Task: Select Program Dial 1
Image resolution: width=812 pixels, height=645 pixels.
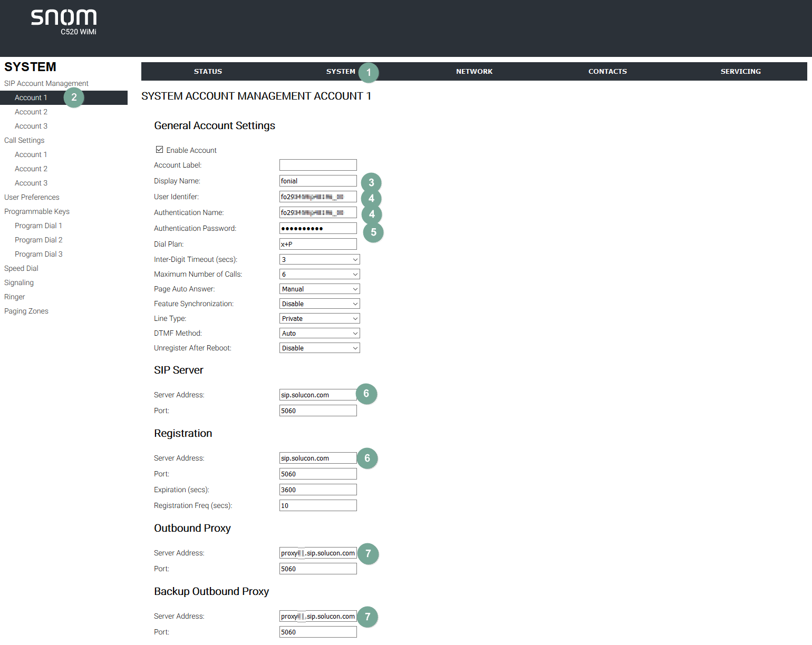Action: [x=38, y=226]
